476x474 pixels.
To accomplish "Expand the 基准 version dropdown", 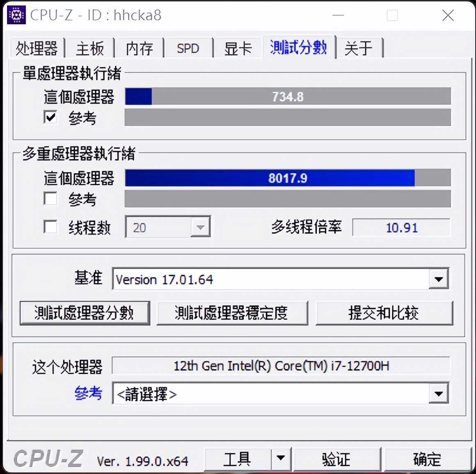I will (439, 279).
